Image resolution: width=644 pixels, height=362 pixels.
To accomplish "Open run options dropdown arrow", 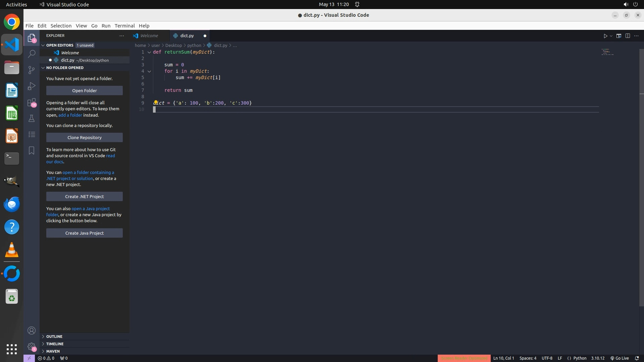I will pyautogui.click(x=611, y=36).
